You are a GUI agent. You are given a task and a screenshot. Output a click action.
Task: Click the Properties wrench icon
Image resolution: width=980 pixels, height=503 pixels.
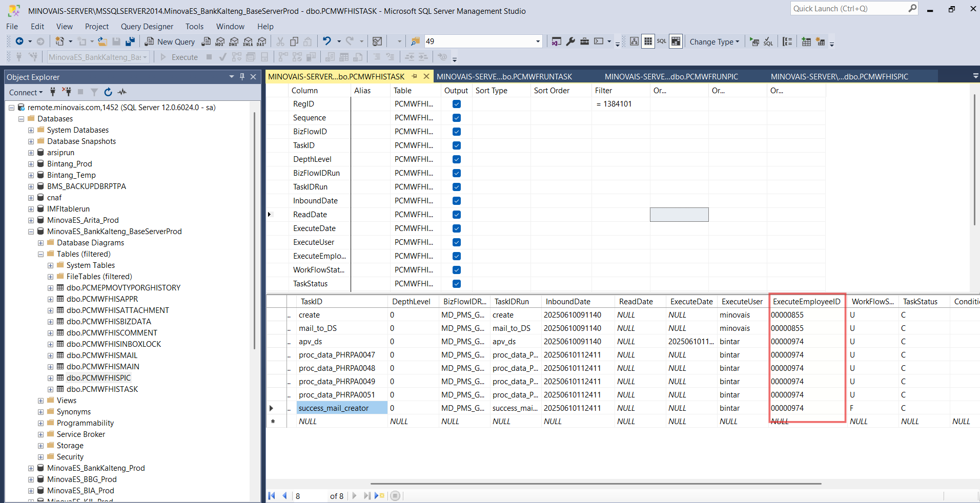click(570, 41)
